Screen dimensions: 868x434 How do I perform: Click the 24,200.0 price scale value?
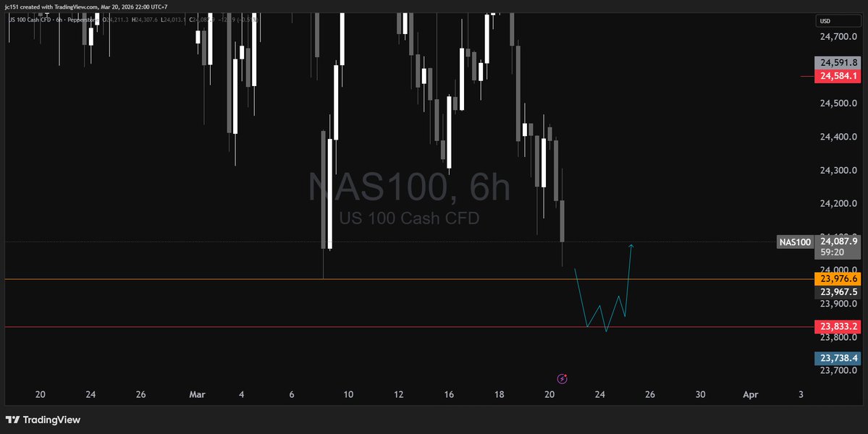coord(838,203)
